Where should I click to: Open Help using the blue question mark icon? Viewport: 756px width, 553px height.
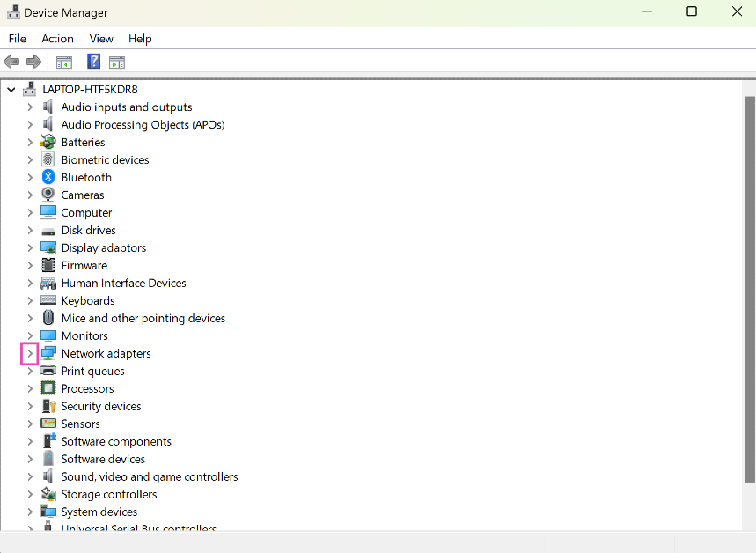click(x=93, y=62)
